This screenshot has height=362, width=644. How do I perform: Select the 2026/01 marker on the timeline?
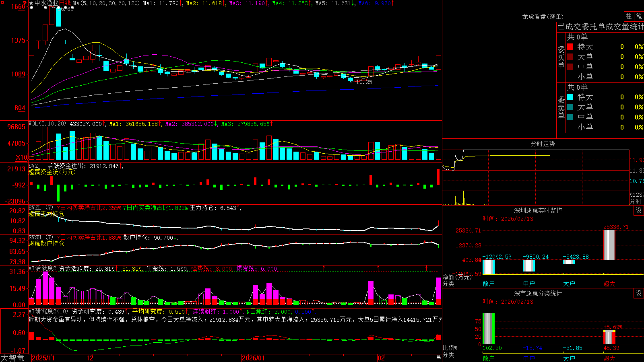coord(254,358)
